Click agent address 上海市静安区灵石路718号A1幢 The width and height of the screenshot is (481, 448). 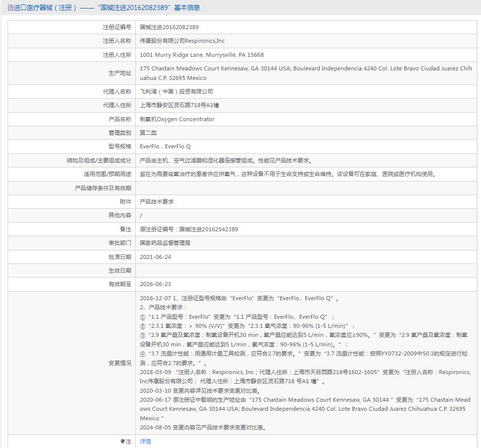(x=179, y=105)
